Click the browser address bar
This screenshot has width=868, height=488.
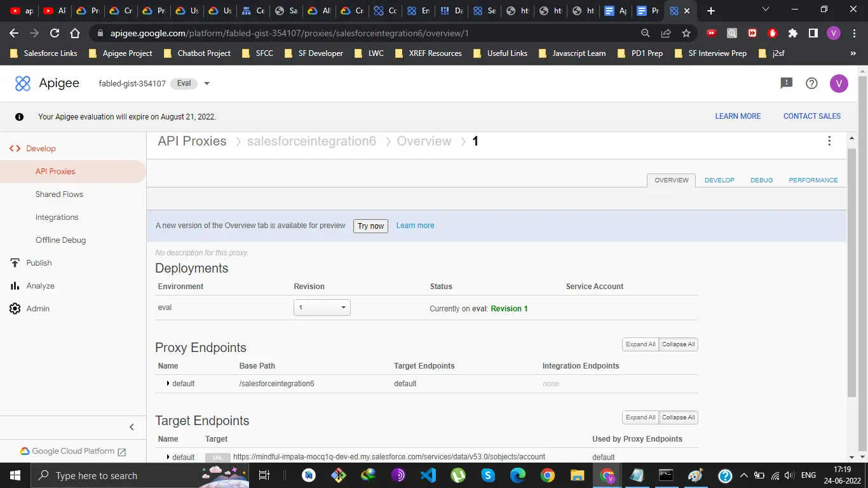369,33
